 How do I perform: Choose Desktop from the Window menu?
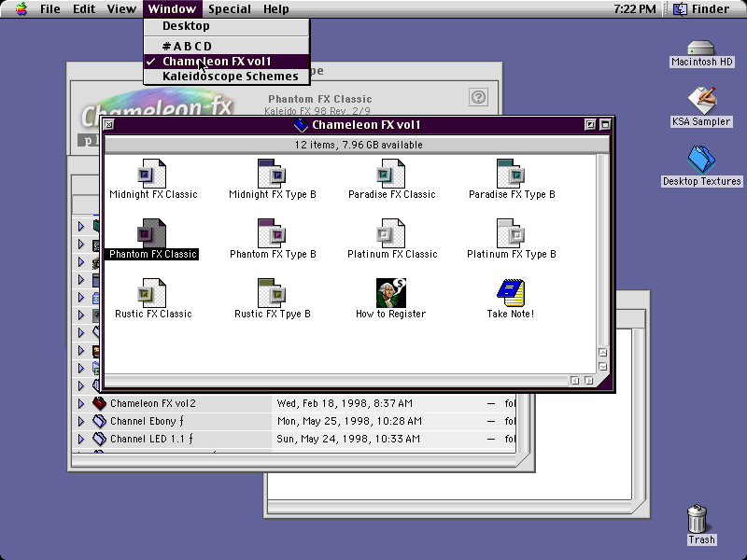226,26
